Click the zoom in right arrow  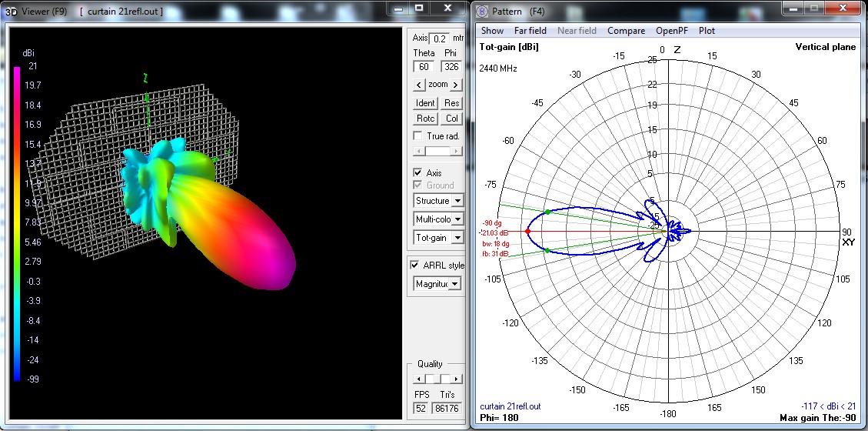455,85
